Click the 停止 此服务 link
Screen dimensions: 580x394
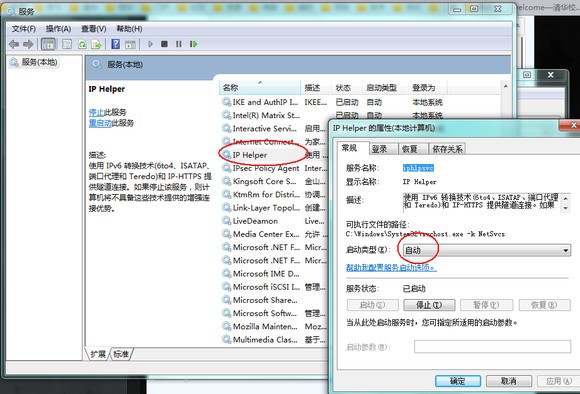(97, 112)
